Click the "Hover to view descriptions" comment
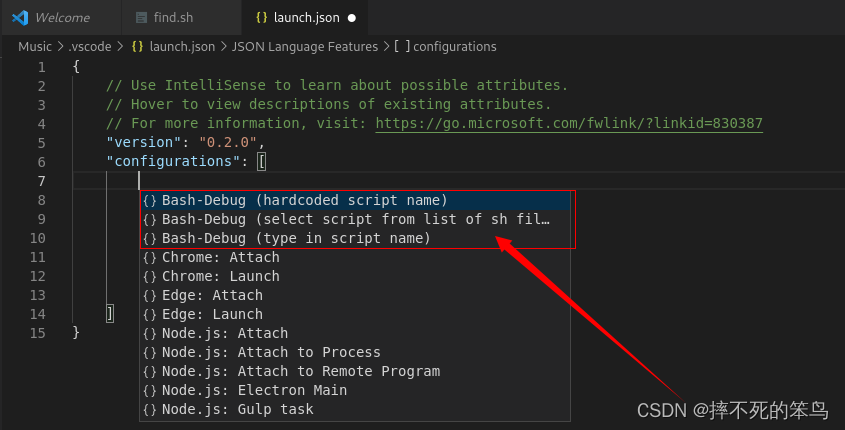The width and height of the screenshot is (845, 430). point(329,104)
